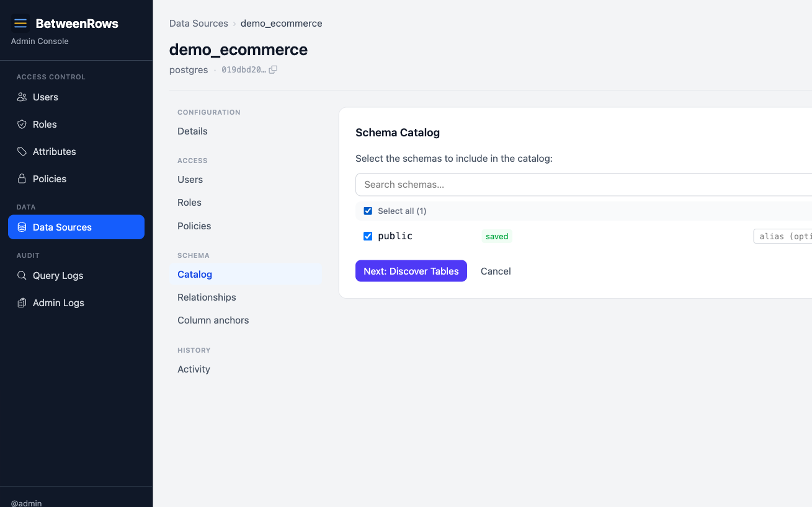Click the Admin Logs clipboard icon
The image size is (812, 507).
pos(22,303)
